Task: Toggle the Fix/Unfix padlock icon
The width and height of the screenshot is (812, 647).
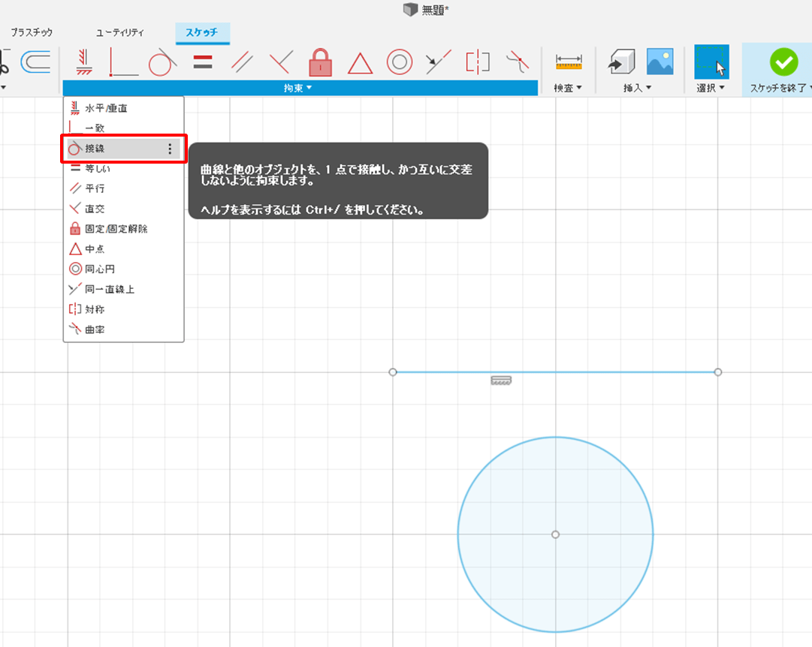Action: [321, 62]
